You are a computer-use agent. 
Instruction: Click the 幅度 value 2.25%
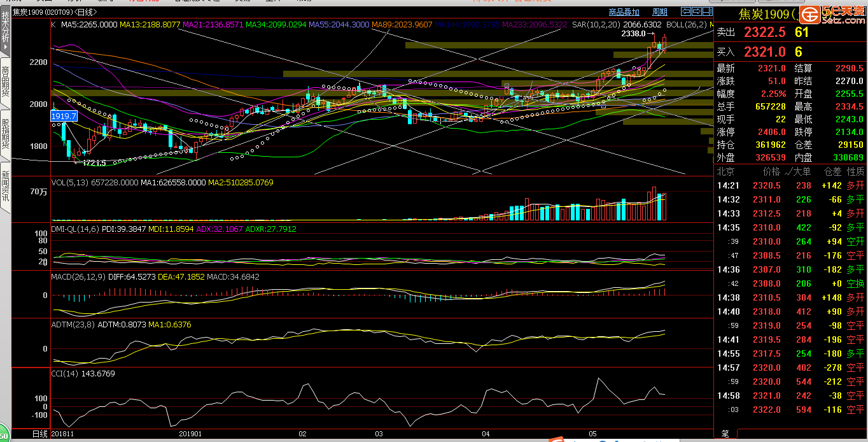(773, 94)
